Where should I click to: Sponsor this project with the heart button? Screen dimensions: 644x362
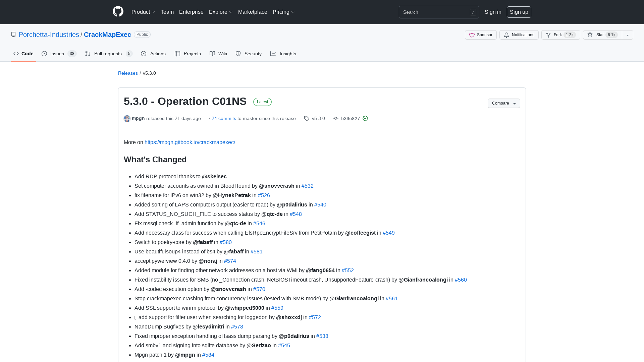[x=481, y=35]
